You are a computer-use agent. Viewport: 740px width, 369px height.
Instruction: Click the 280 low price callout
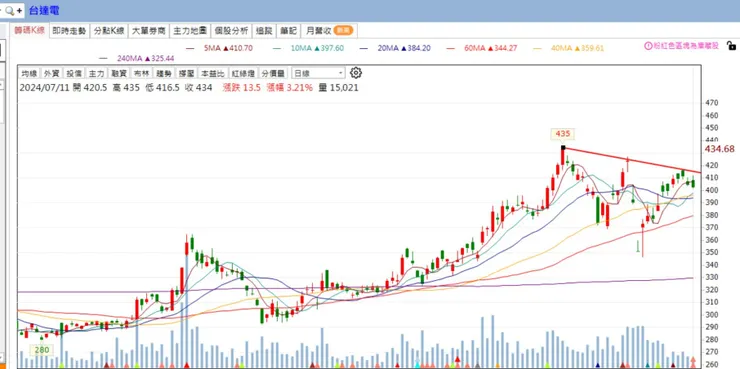(41, 350)
